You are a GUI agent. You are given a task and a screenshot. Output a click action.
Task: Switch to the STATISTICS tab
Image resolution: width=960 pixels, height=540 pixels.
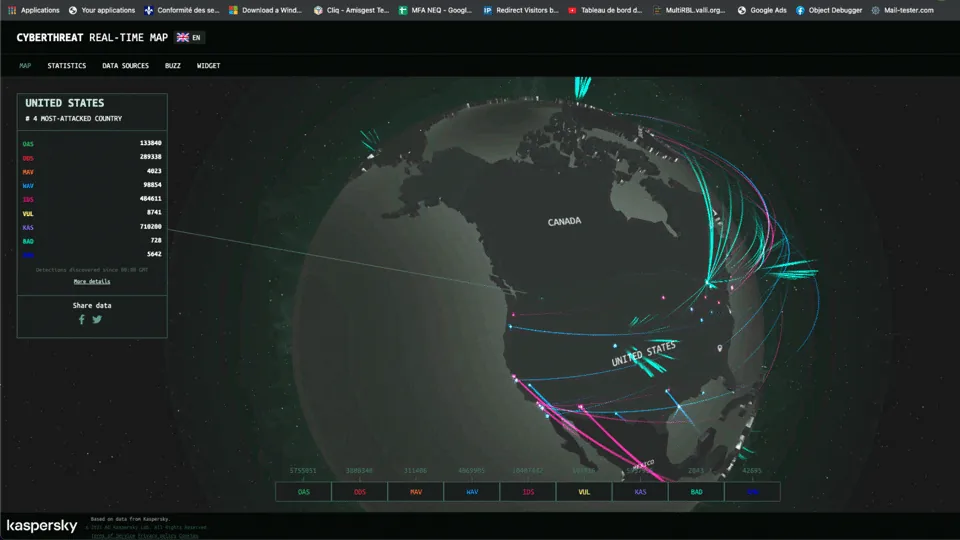[67, 66]
